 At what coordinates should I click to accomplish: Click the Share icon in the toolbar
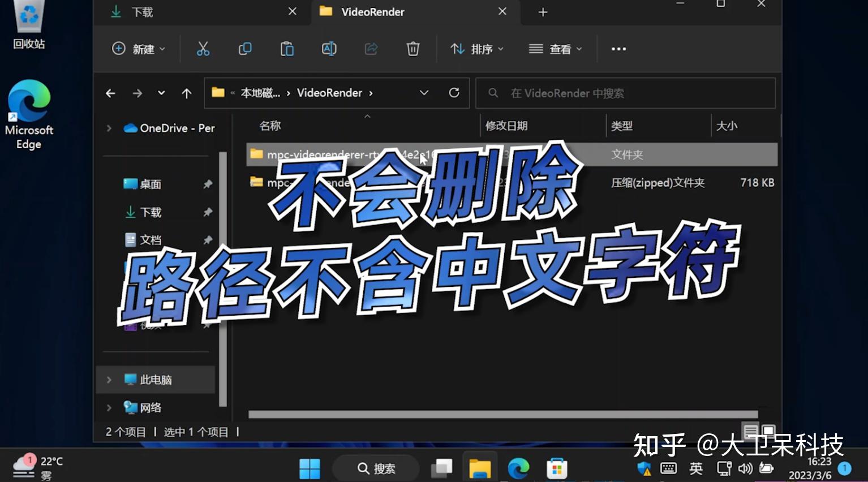[x=371, y=49]
